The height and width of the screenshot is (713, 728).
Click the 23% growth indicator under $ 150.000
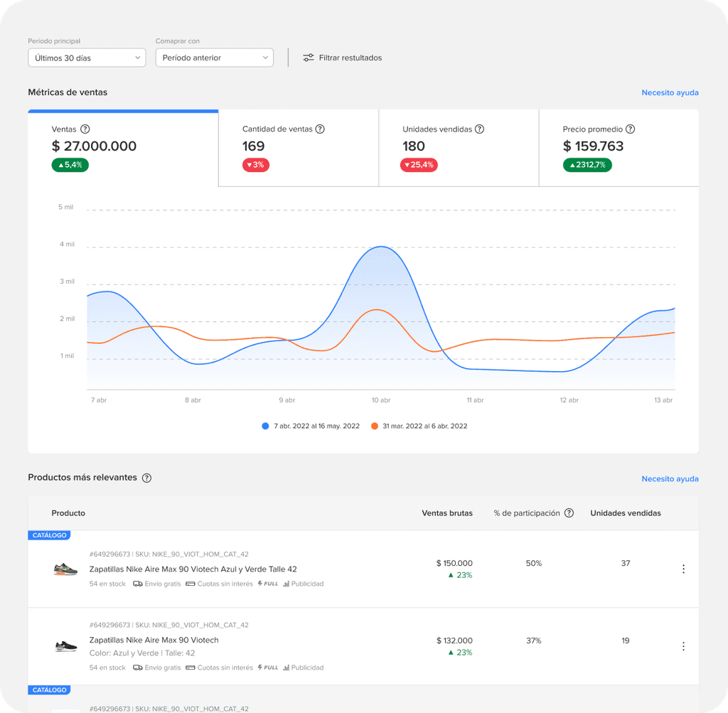[460, 575]
